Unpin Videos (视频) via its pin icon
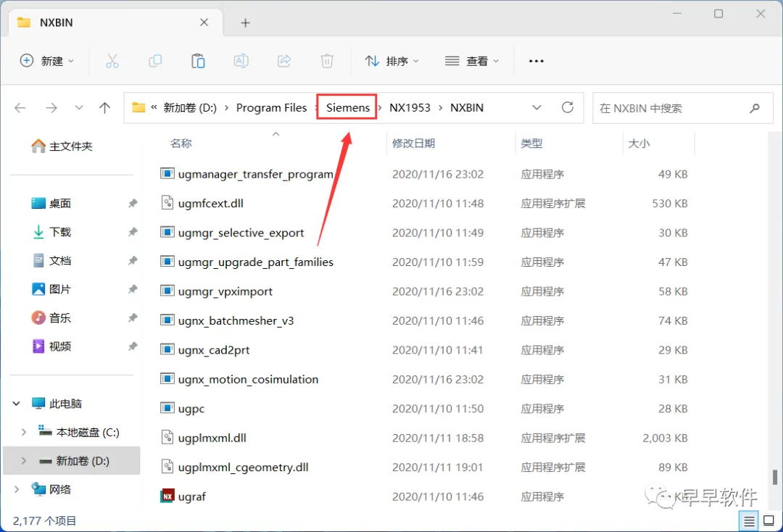This screenshot has height=532, width=783. click(x=133, y=346)
